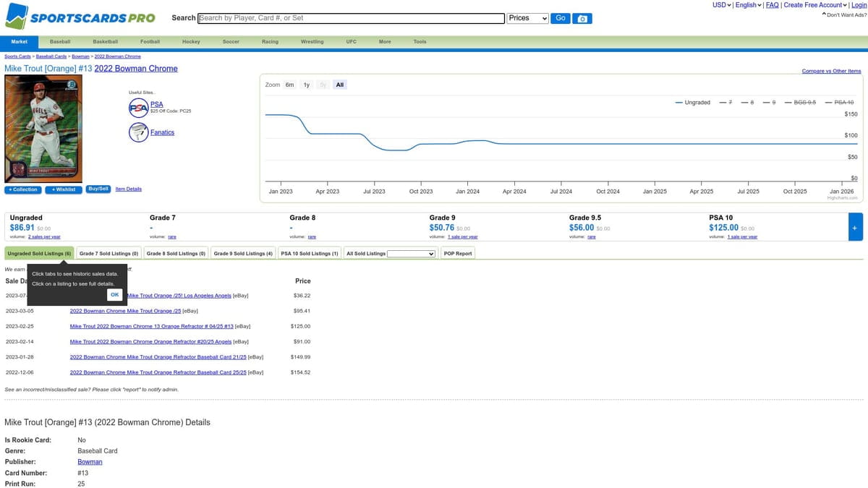The height and width of the screenshot is (488, 868).
Task: Open the Item Details link
Action: tap(129, 189)
